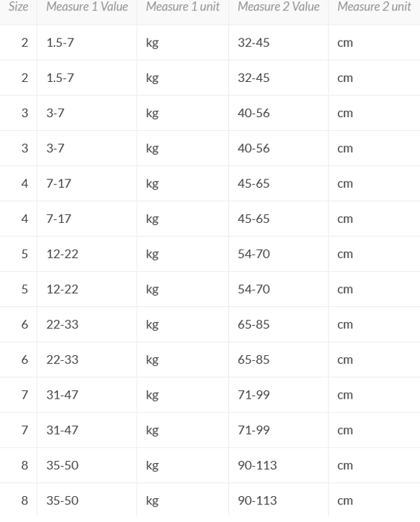The width and height of the screenshot is (420, 522).
Task: Select the first 22-33 weight cell
Action: [x=62, y=324]
